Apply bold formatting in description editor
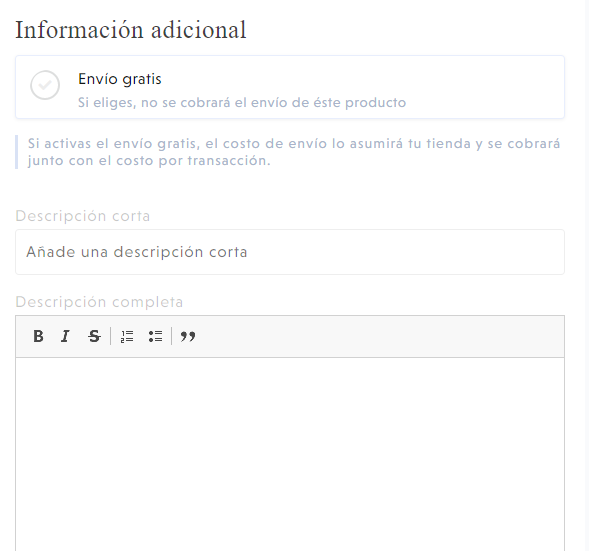 pyautogui.click(x=38, y=336)
